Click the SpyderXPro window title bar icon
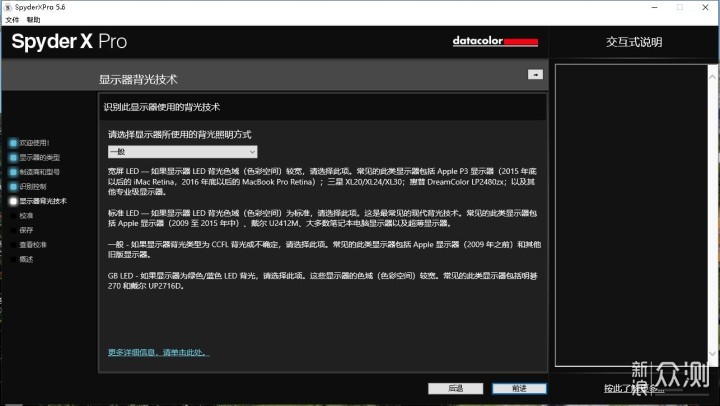Screen dimensions: 720x406 [7, 7]
